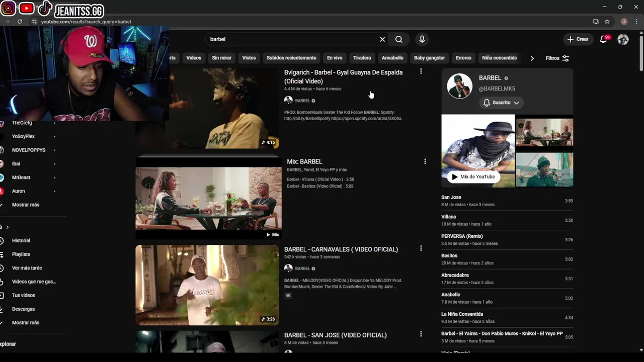Open BARBEL channel profile picture in side card
644x362 pixels.
tap(460, 86)
